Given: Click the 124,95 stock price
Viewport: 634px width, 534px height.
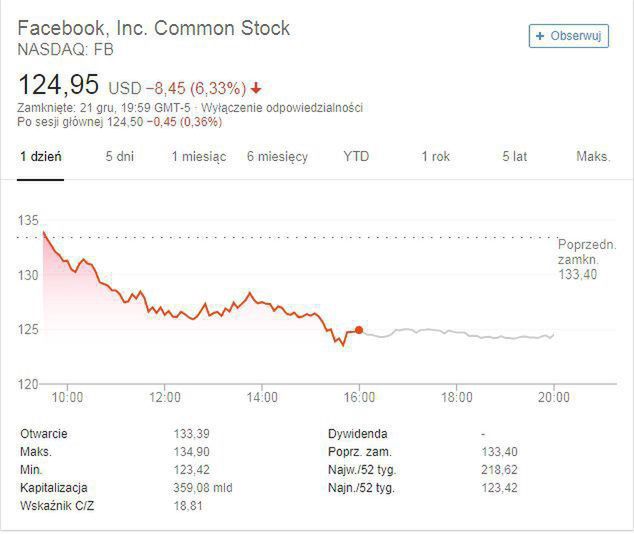Looking at the screenshot, I should pyautogui.click(x=58, y=85).
